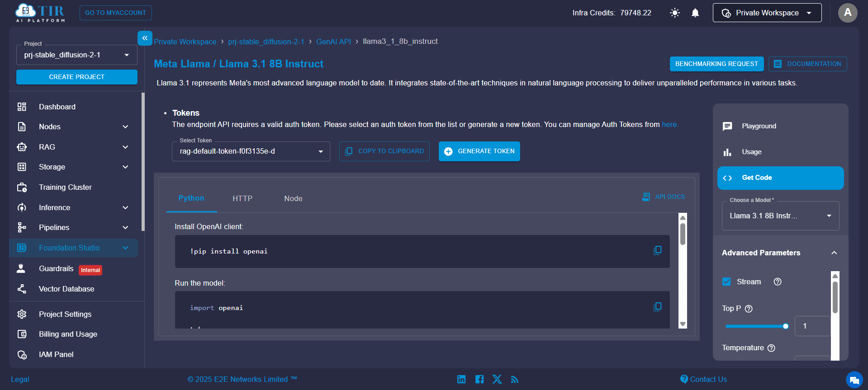Open the Project selector dropdown
868x390 pixels.
[x=77, y=55]
